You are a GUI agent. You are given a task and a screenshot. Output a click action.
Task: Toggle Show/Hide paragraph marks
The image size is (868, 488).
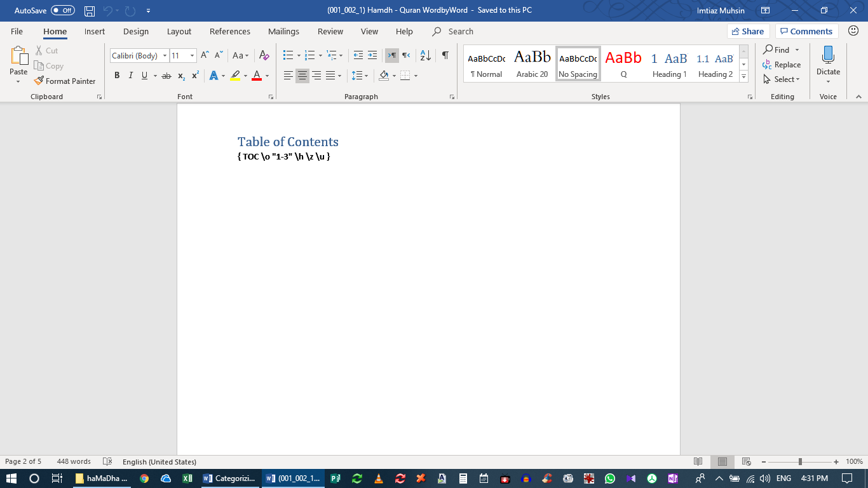coord(445,55)
